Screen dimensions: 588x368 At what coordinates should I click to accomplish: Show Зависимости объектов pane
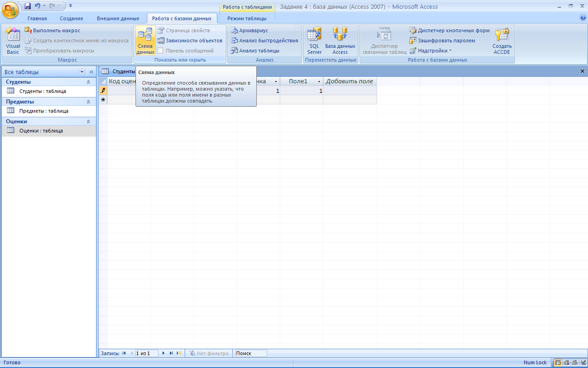coord(190,40)
